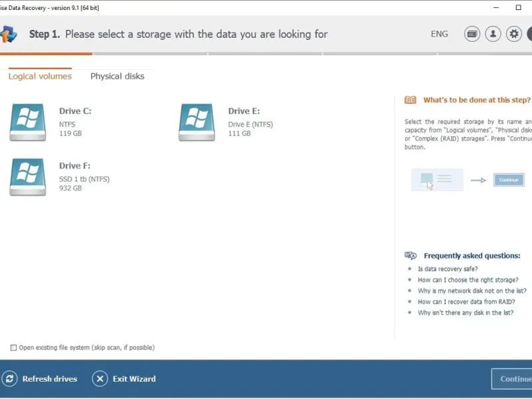Screen dimensions: 532x399
Task: Click the tutorial Continue illustration thumbnail
Action: pyautogui.click(x=508, y=180)
